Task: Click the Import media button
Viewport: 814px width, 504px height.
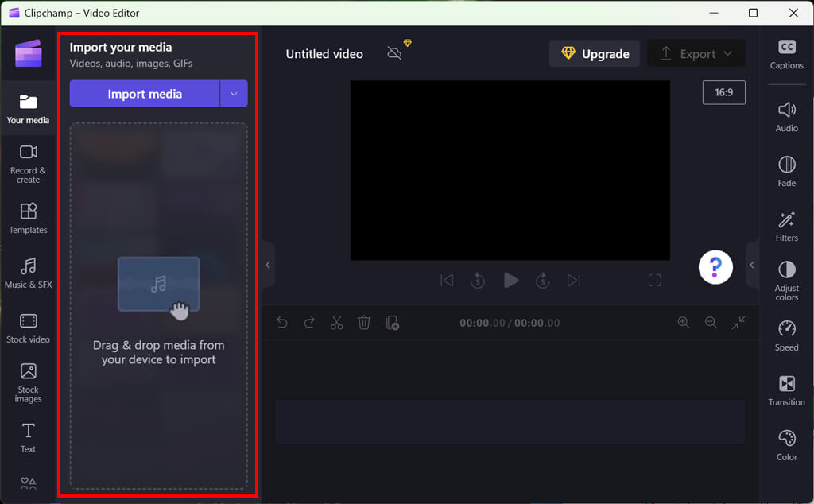Action: coord(145,94)
